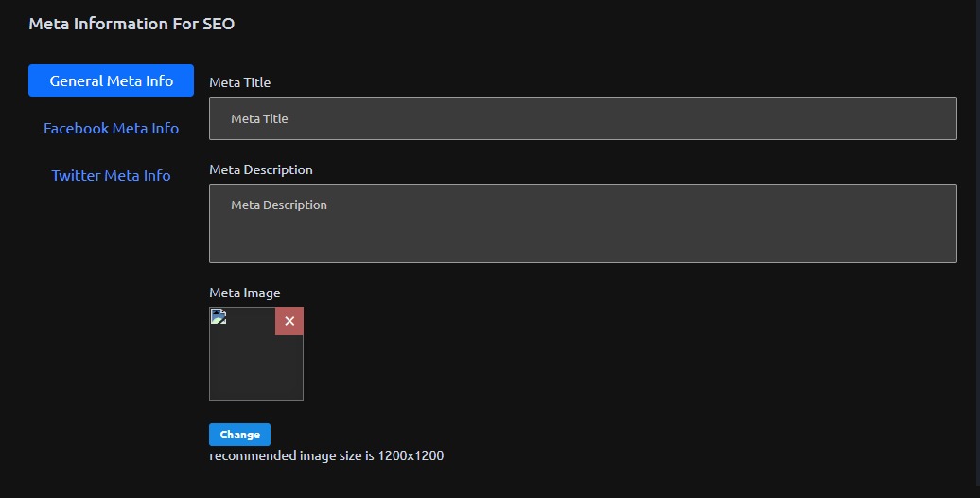
Task: Click the Meta Information For SEO heading
Action: coord(131,24)
